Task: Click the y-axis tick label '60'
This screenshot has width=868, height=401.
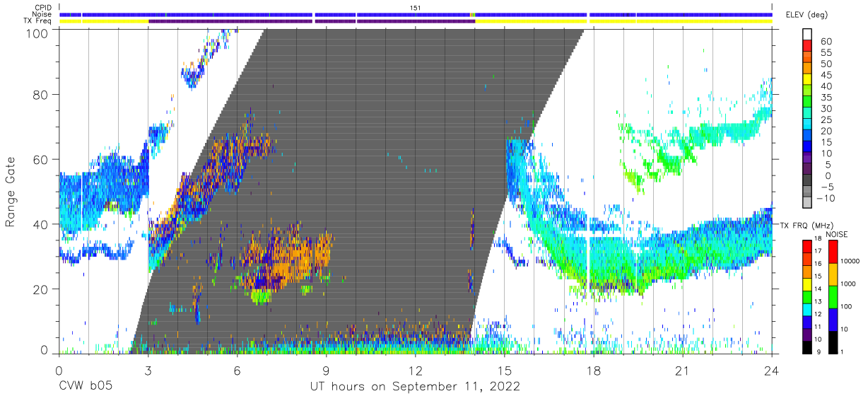Action: pyautogui.click(x=41, y=159)
